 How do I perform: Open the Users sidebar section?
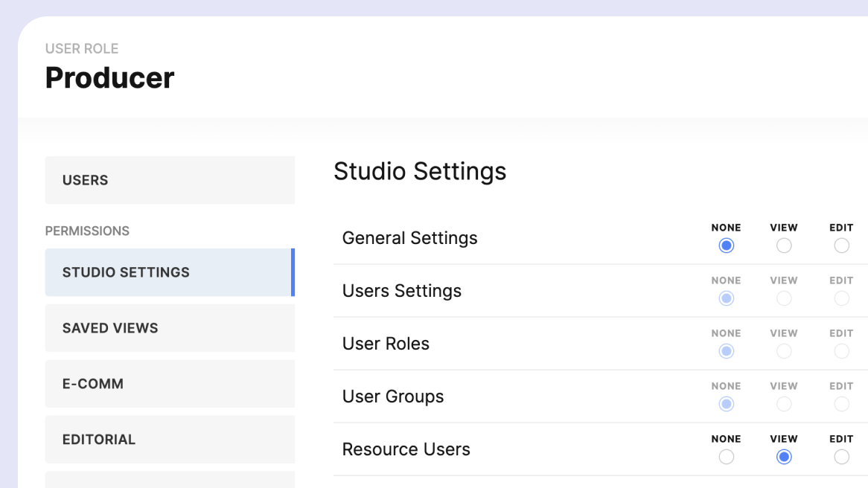click(x=170, y=180)
